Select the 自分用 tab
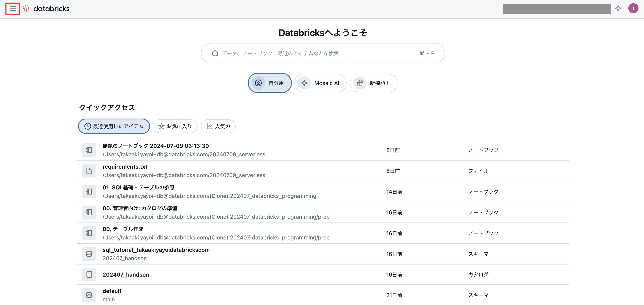Screen dimensions: 644x305 269,83
